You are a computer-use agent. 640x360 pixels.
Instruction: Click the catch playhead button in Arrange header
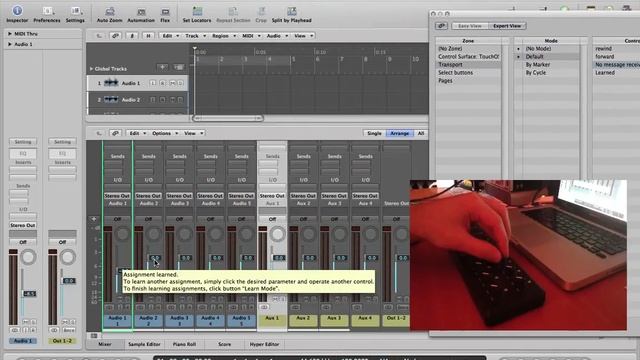click(132, 36)
